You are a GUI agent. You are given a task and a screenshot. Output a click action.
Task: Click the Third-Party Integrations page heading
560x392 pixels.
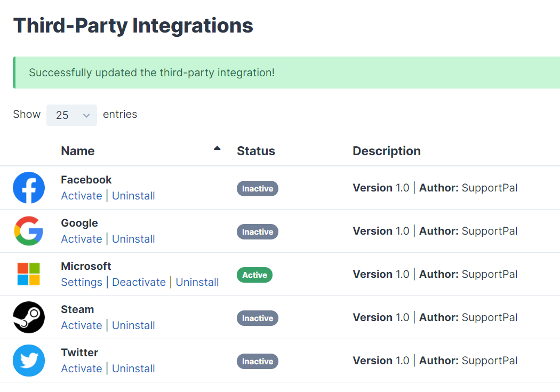pos(133,26)
